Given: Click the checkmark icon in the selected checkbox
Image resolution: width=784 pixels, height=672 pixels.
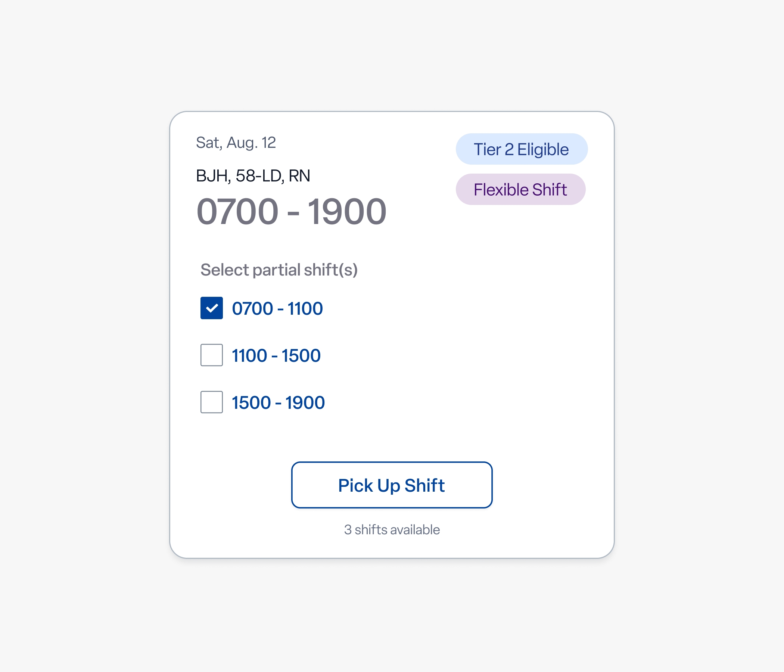Looking at the screenshot, I should click(x=211, y=309).
